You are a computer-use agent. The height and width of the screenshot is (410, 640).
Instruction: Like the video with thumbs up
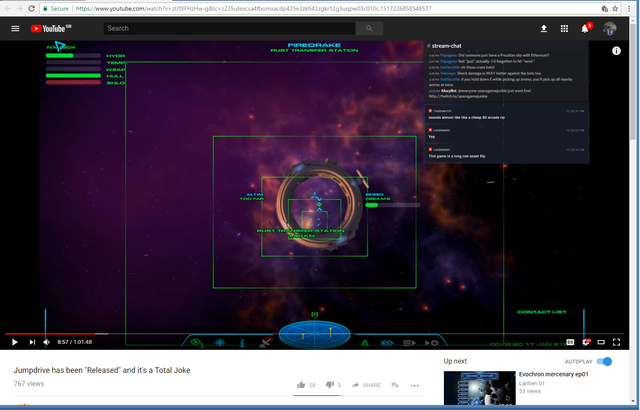(301, 385)
